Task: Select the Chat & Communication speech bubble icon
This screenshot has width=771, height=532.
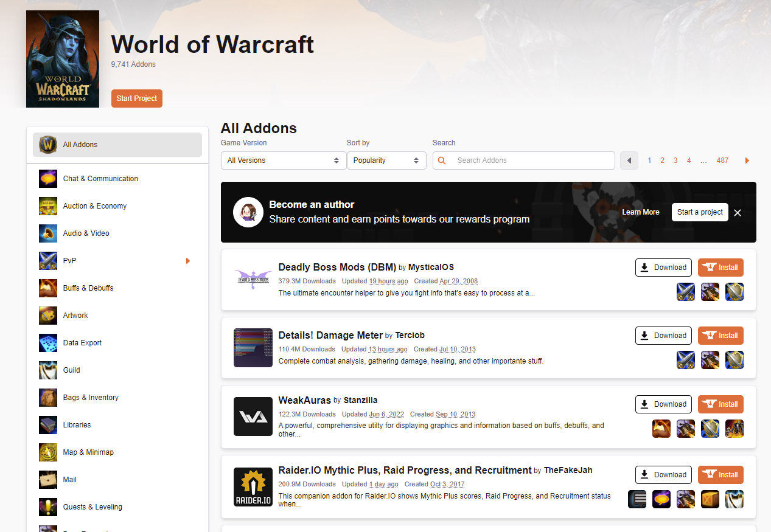Action: [48, 179]
